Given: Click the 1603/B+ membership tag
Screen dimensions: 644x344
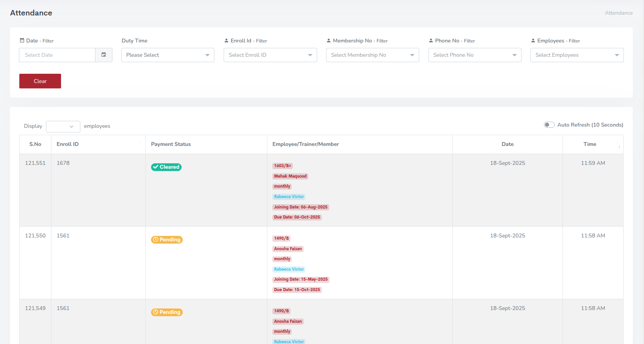Looking at the screenshot, I should point(282,166).
